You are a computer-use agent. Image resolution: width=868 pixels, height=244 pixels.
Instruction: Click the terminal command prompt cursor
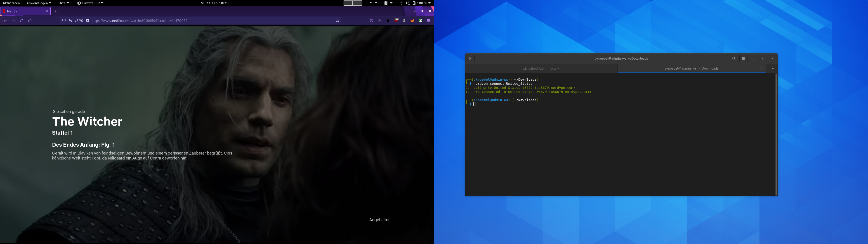click(475, 104)
